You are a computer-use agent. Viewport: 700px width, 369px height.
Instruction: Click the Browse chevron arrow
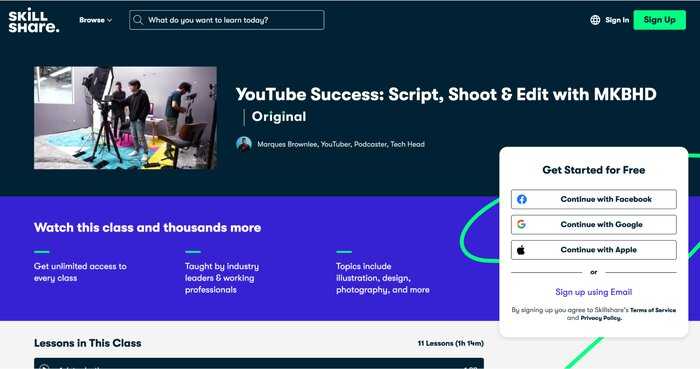tap(109, 21)
